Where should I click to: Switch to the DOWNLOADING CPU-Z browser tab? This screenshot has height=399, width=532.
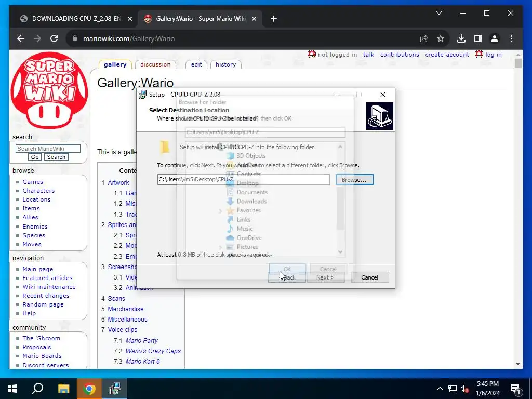pos(76,19)
